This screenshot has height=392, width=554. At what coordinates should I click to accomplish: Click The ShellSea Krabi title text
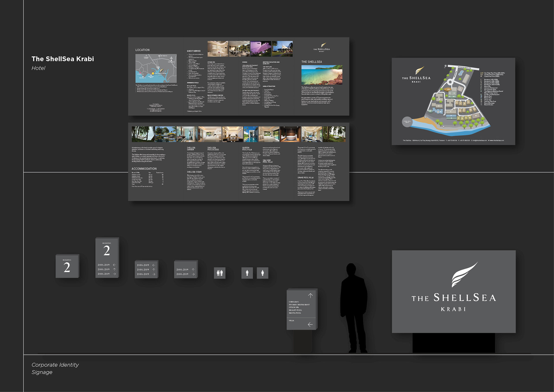tap(63, 59)
